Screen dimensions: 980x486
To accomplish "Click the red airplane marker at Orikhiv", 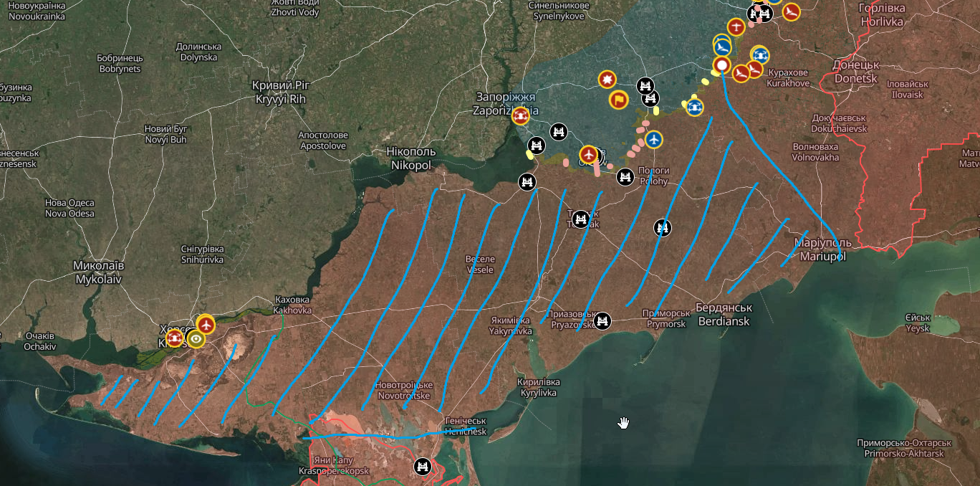I will (x=589, y=154).
